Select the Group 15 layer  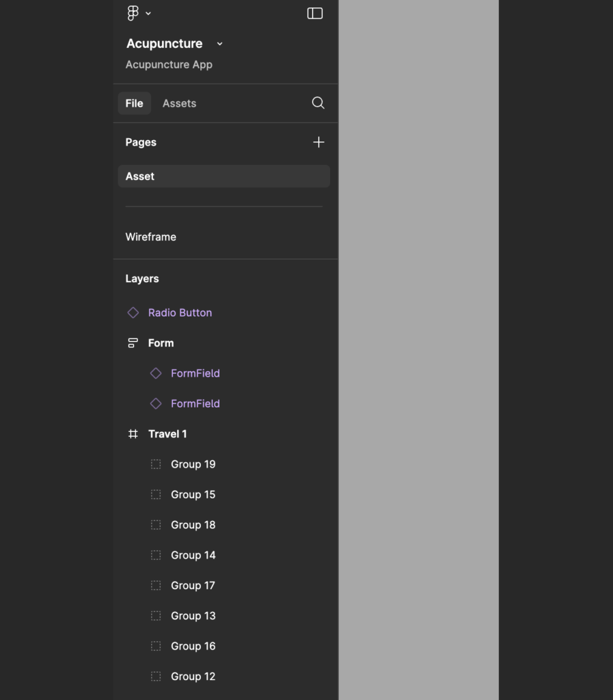tap(193, 495)
